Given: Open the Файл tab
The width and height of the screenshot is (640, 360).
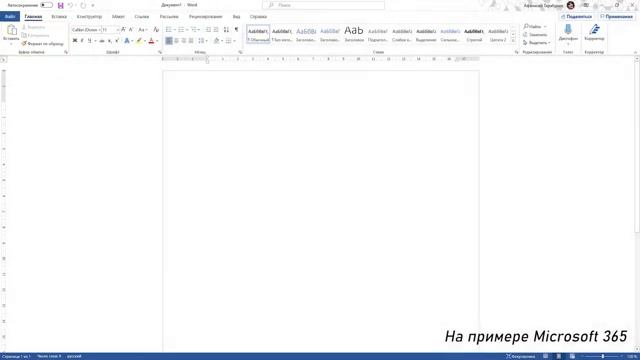Looking at the screenshot, I should pyautogui.click(x=10, y=17).
